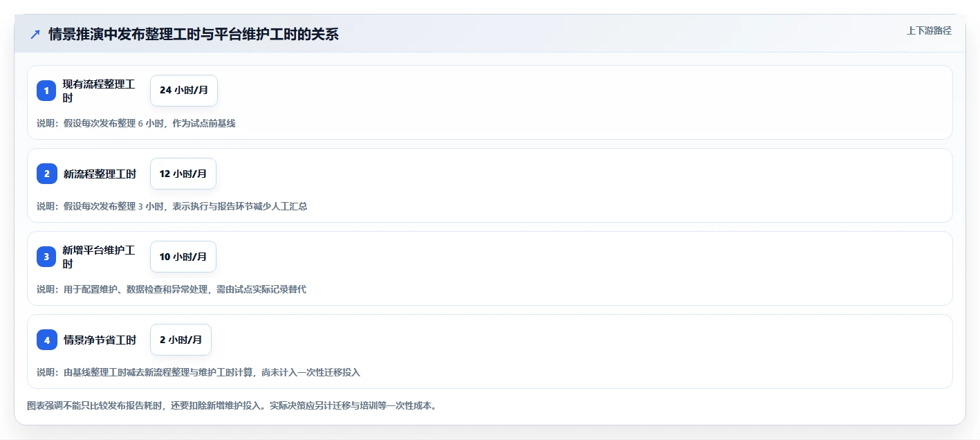980x440 pixels.
Task: Click step badge 4 for 情景净节省工时
Action: coord(46,340)
